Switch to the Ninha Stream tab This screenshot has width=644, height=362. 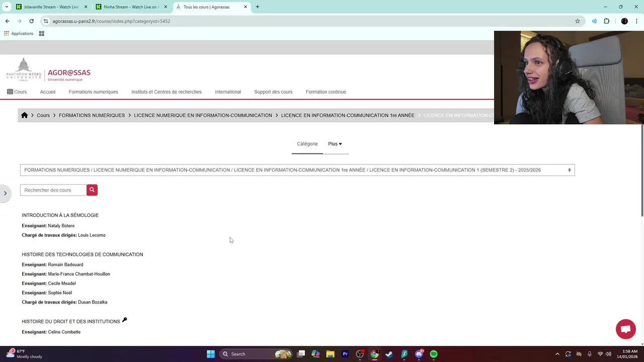(130, 7)
